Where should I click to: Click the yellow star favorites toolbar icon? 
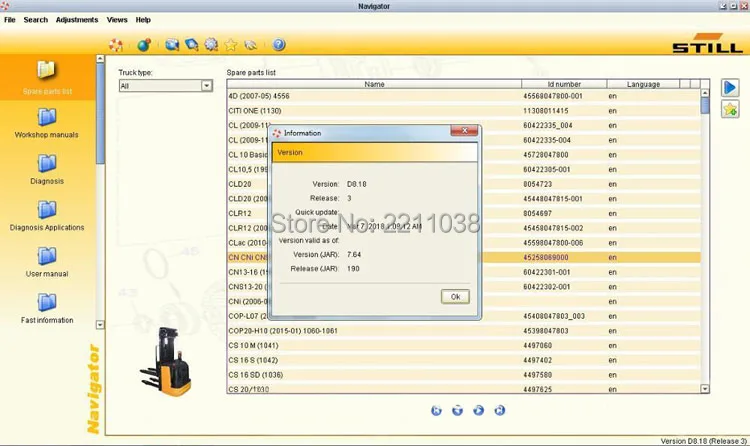(231, 45)
